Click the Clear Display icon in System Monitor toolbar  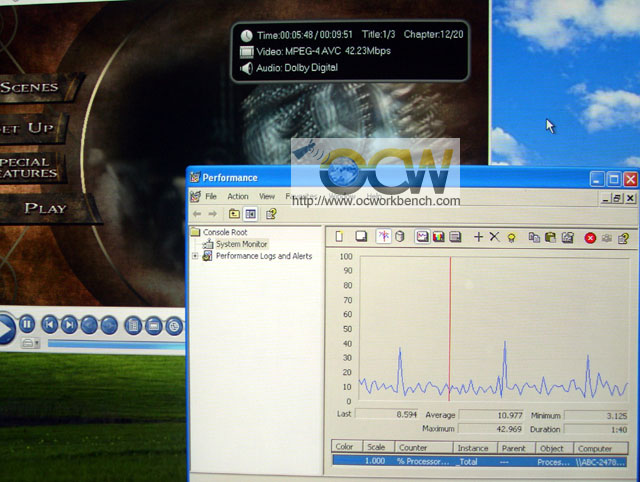point(361,237)
